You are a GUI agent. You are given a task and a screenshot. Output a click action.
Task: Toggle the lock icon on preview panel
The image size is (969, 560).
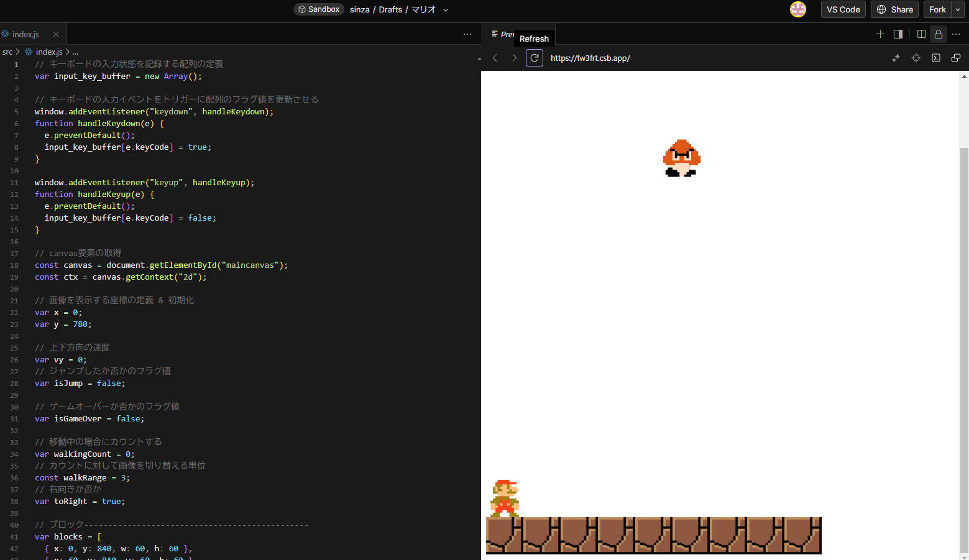tap(939, 34)
